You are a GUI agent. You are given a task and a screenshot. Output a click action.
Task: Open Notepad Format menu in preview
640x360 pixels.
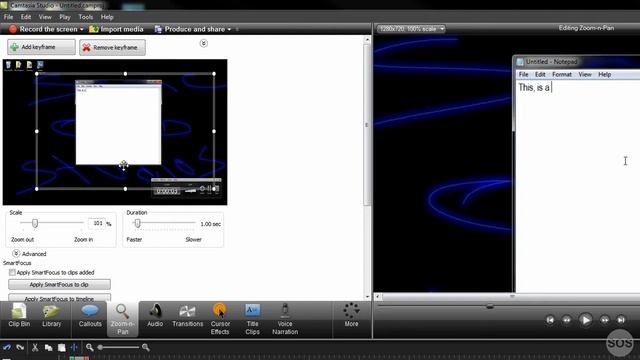point(562,74)
